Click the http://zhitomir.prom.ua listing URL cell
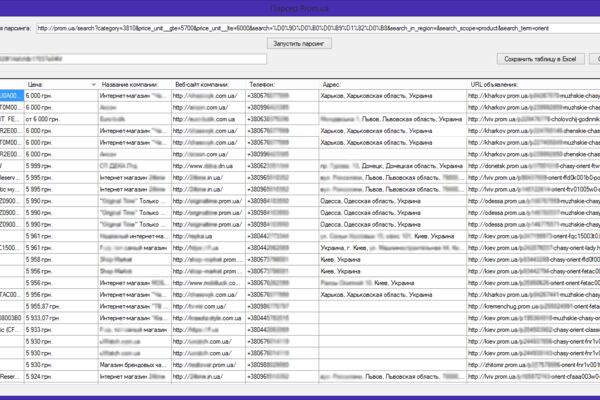Image resolution: width=600 pixels, height=400 pixels. pyautogui.click(x=533, y=365)
